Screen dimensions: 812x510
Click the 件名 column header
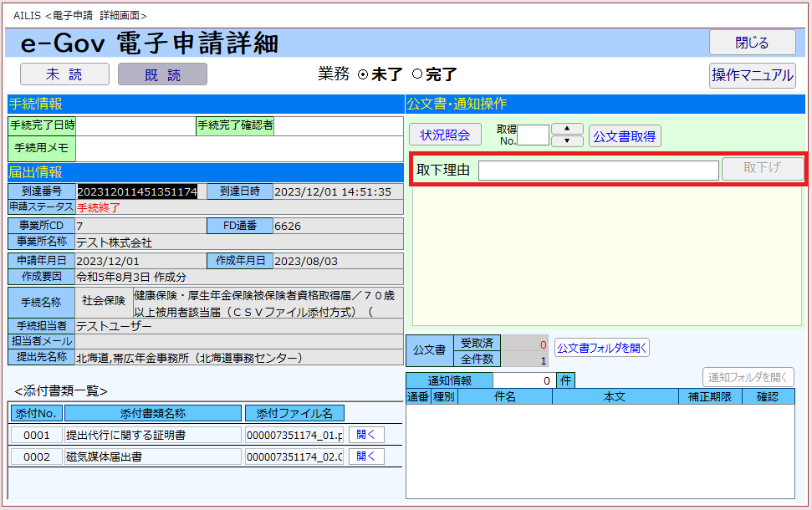(x=504, y=397)
